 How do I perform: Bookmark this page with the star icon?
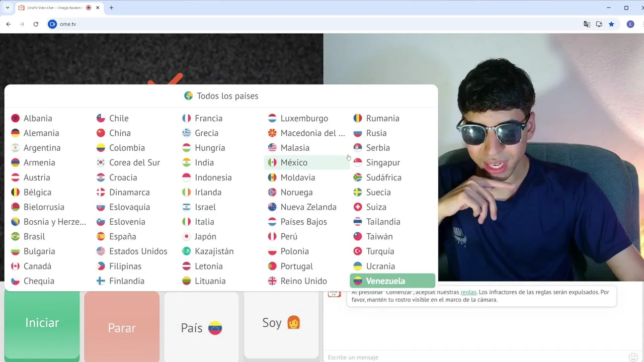click(611, 24)
